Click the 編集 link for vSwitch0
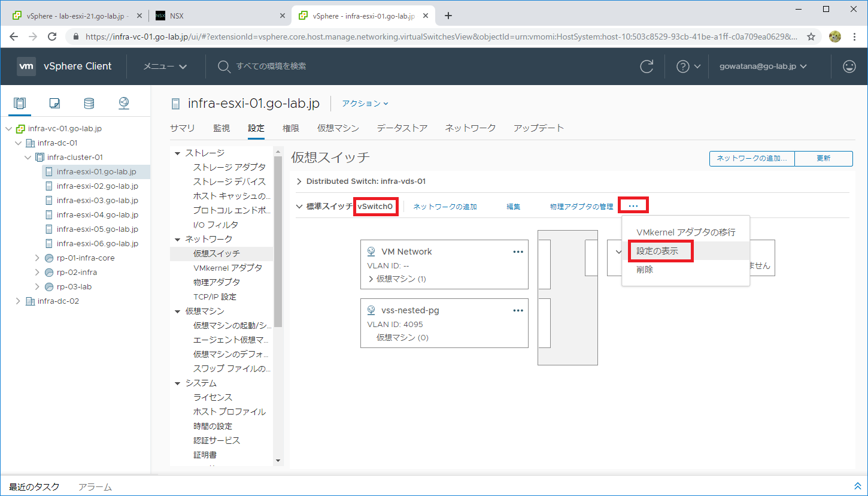 pyautogui.click(x=513, y=207)
